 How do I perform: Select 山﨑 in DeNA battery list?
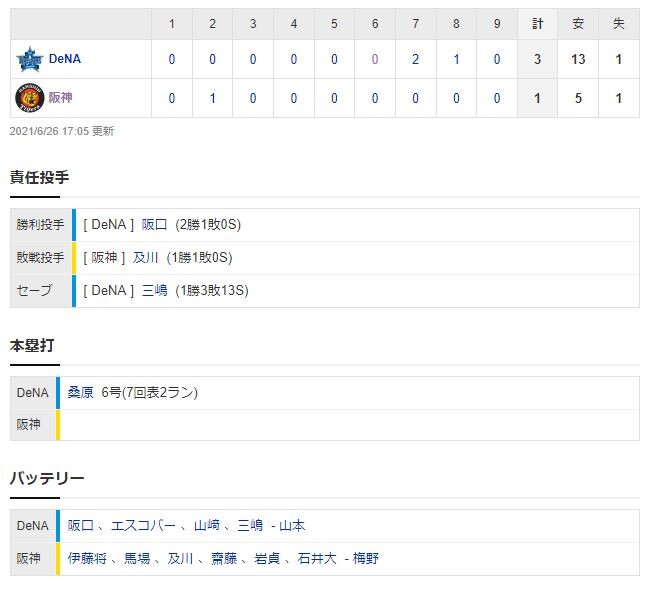click(206, 526)
